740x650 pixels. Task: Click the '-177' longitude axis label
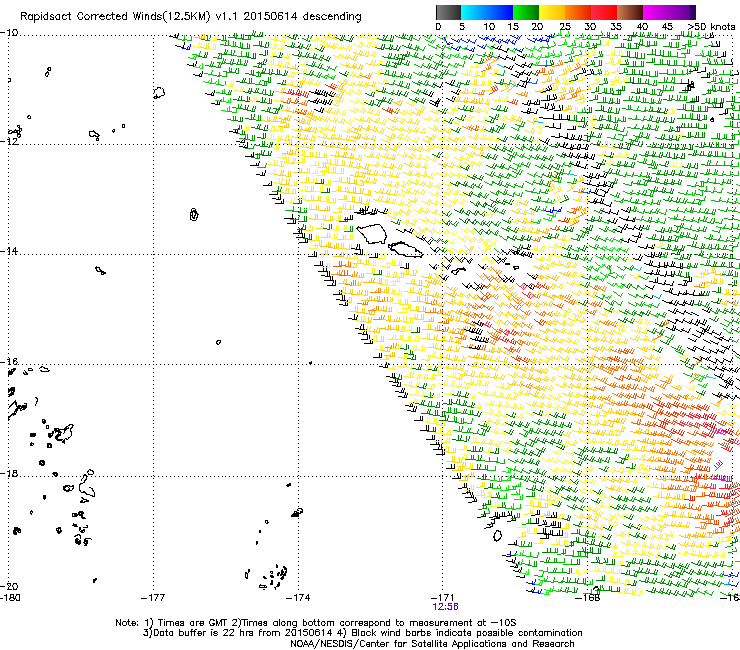(x=153, y=598)
